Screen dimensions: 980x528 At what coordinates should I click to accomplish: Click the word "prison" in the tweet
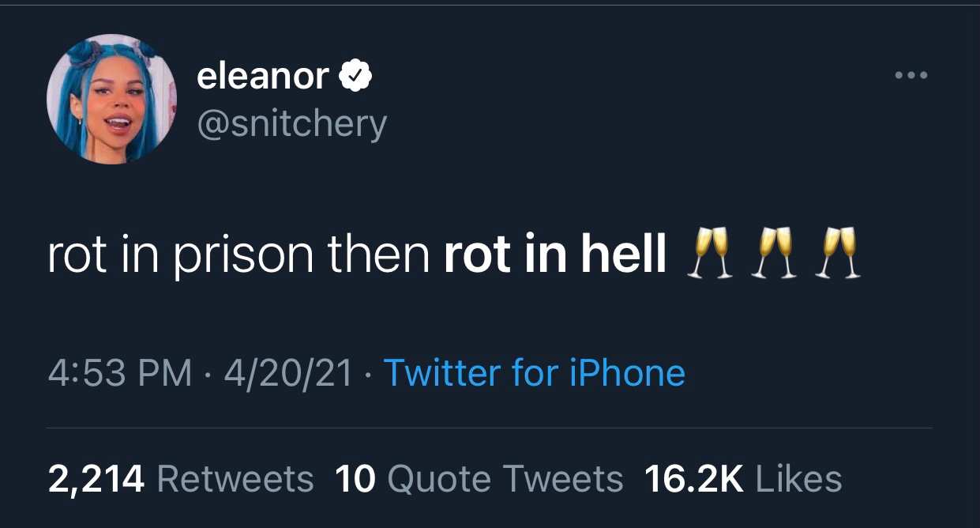coord(243,256)
